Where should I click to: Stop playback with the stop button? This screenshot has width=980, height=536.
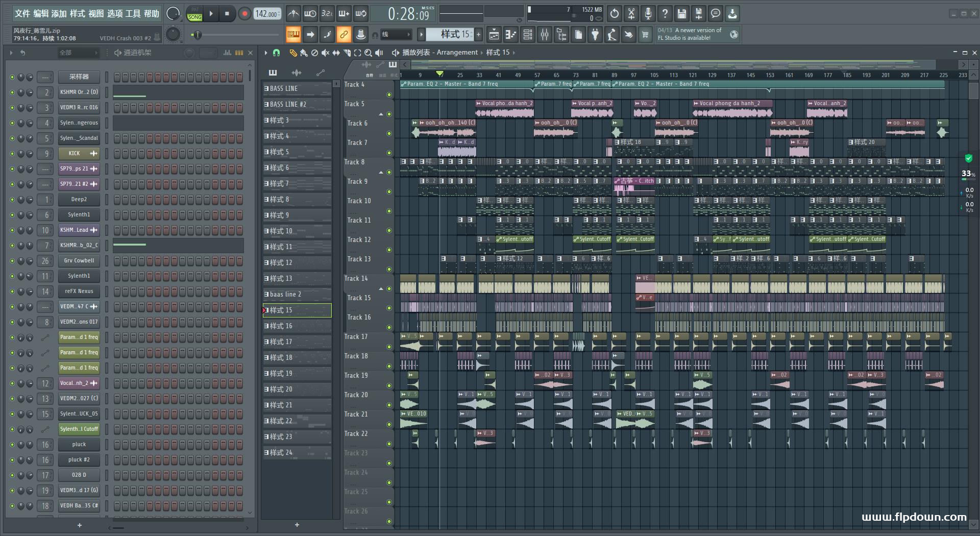pyautogui.click(x=227, y=14)
